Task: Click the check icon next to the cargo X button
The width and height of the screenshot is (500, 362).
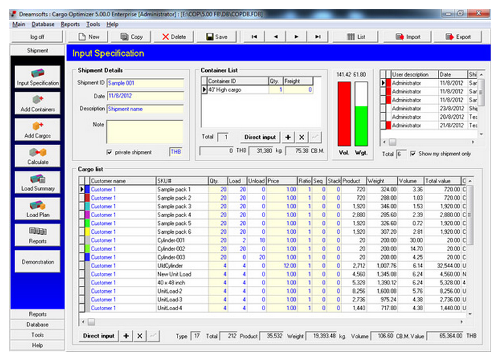Action: (x=153, y=336)
